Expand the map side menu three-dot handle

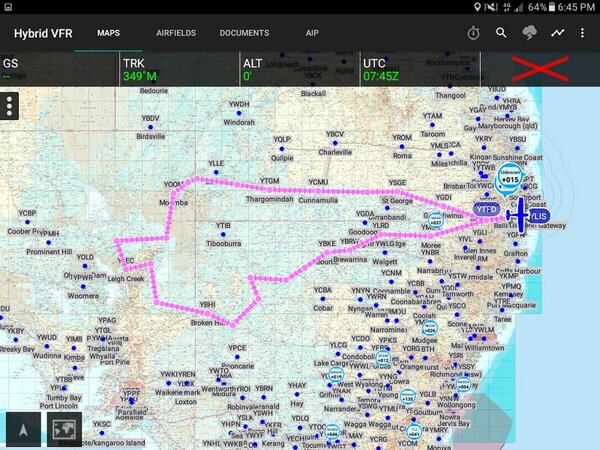coord(11,106)
